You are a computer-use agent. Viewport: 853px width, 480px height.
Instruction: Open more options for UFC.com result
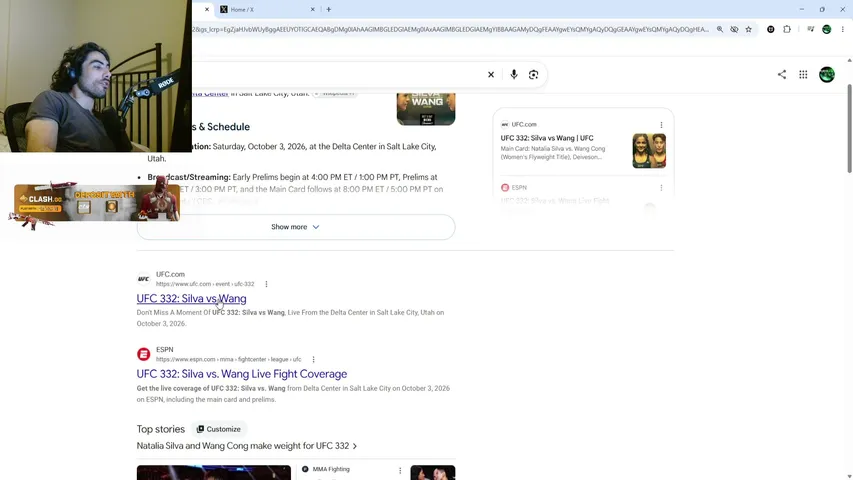(266, 284)
